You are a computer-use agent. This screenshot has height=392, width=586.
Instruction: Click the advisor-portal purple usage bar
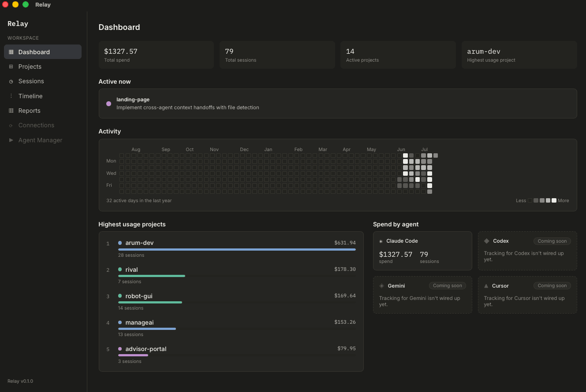point(133,355)
